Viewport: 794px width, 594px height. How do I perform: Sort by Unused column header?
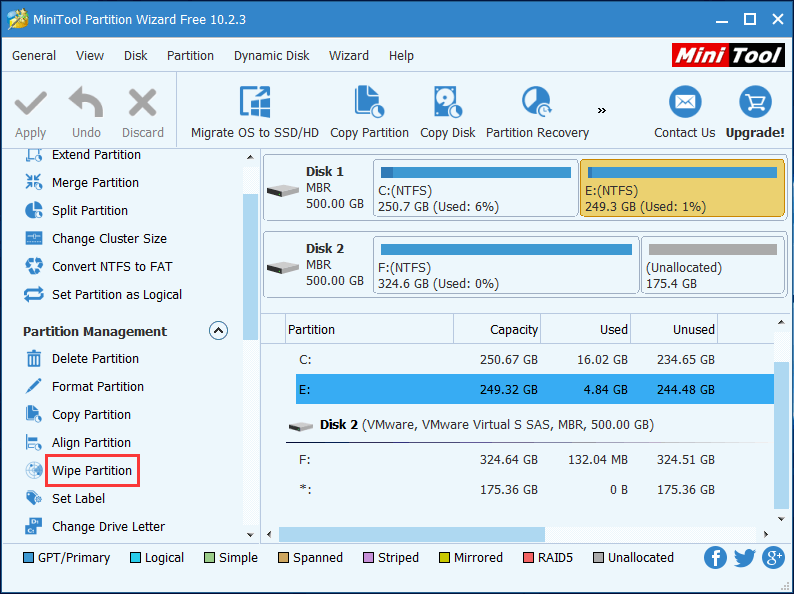click(x=674, y=329)
